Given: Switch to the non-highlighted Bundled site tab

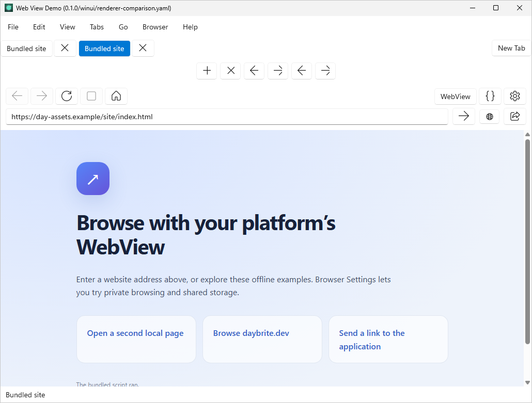Looking at the screenshot, I should pos(26,49).
